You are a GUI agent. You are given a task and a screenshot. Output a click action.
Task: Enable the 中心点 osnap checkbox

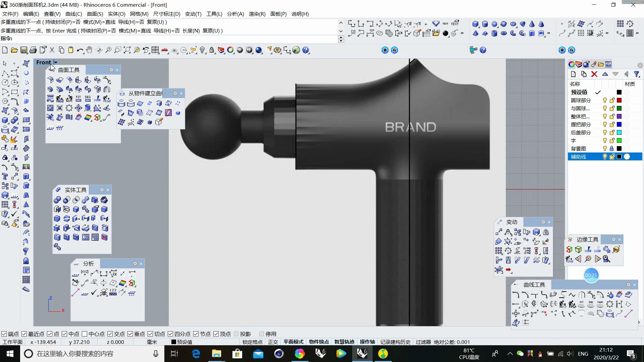click(x=85, y=334)
